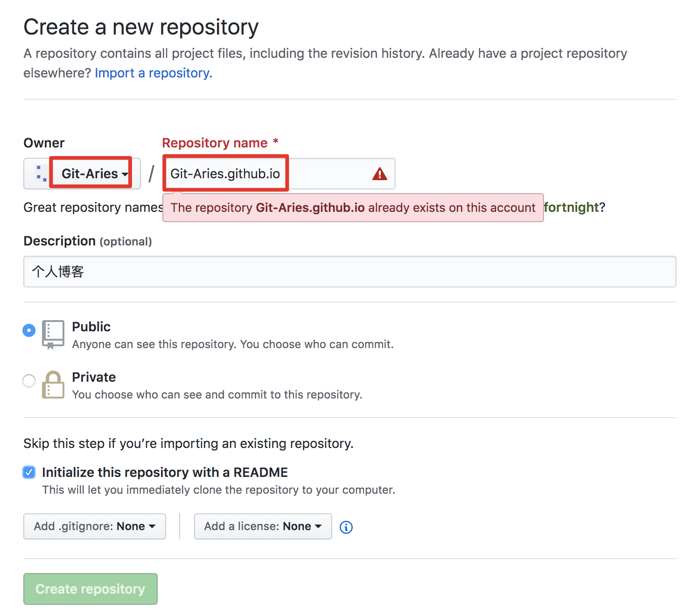Click the public repository book icon
698x616 pixels.
click(x=53, y=334)
